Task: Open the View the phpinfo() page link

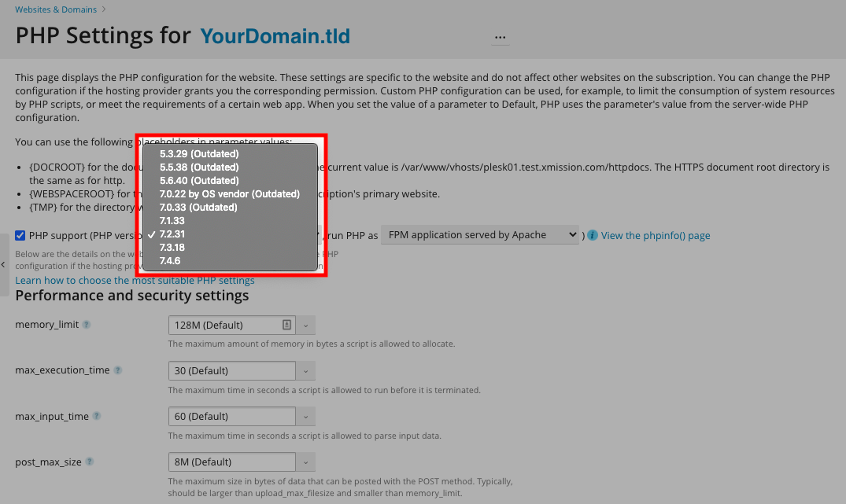Action: tap(655, 235)
